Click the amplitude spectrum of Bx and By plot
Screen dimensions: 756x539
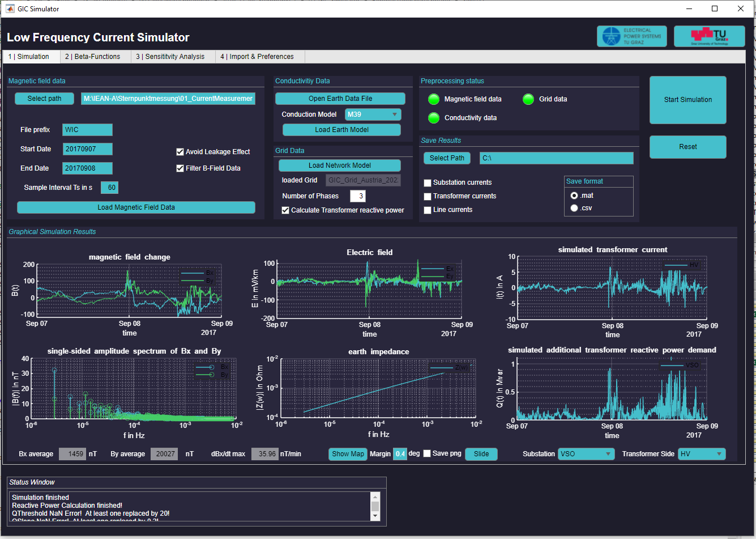coord(134,389)
